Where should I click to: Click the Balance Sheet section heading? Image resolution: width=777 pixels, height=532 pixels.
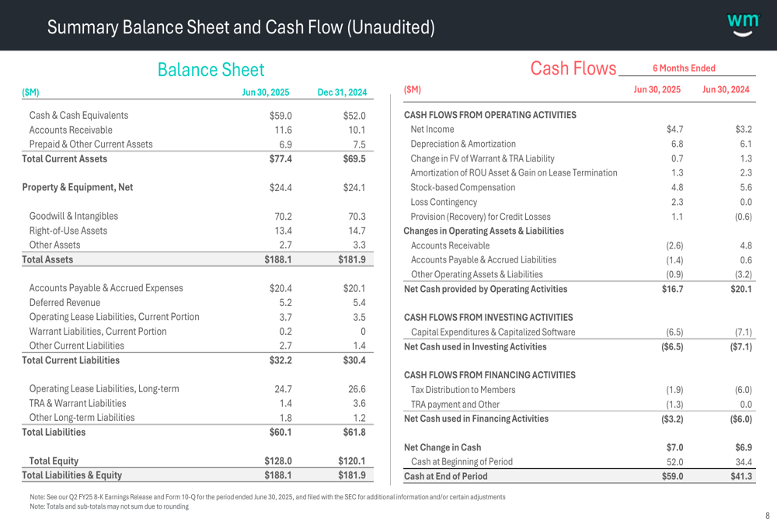[x=211, y=70]
